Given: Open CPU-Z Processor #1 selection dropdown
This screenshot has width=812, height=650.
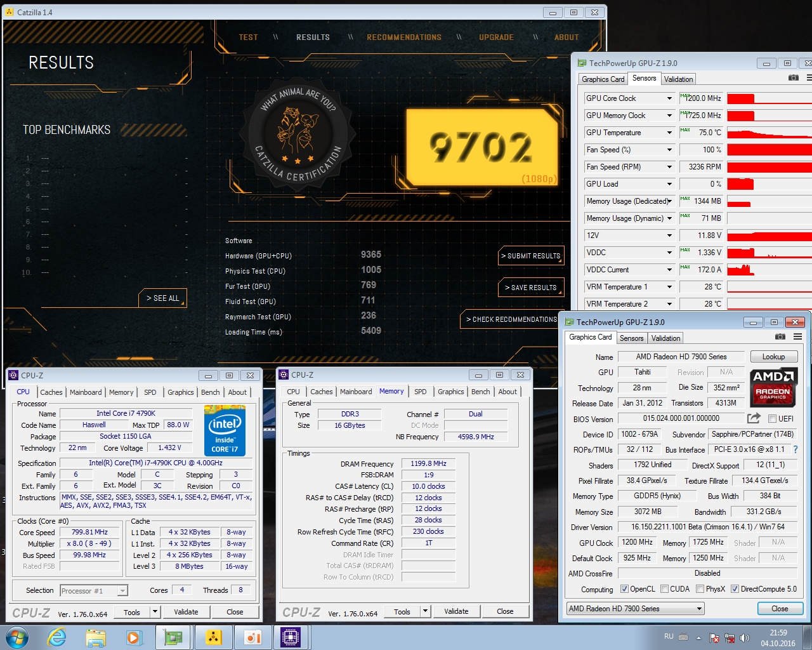Looking at the screenshot, I should pyautogui.click(x=94, y=590).
